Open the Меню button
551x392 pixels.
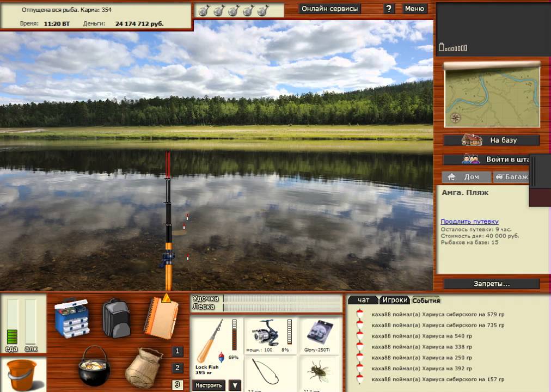click(x=414, y=8)
